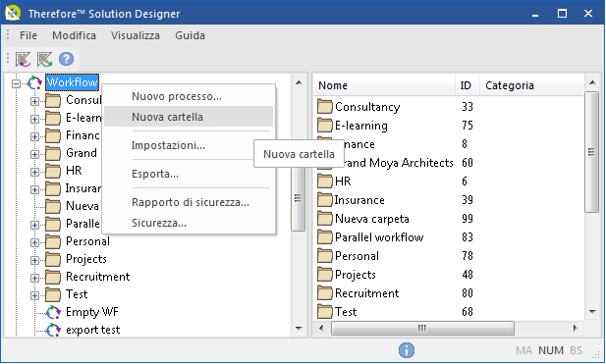
Task: Click the tree panel scroll down arrow
Action: (x=299, y=329)
